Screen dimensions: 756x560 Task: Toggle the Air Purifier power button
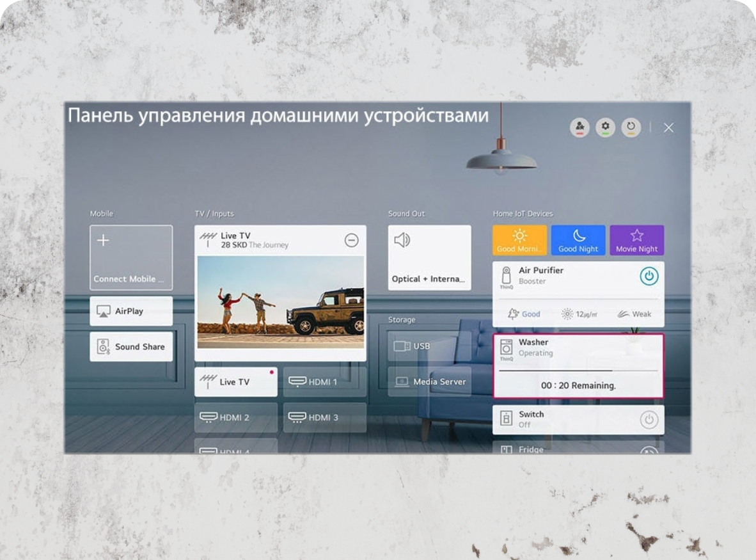click(649, 276)
